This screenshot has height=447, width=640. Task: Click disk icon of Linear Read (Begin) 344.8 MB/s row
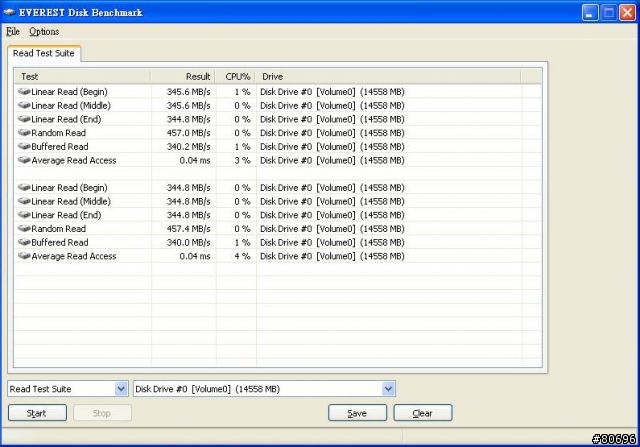(24, 187)
